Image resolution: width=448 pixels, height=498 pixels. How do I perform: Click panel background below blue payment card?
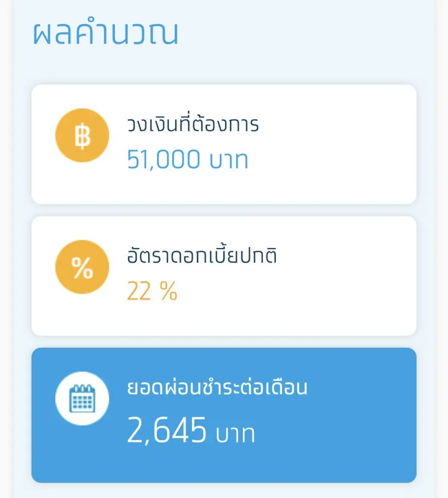click(x=224, y=490)
